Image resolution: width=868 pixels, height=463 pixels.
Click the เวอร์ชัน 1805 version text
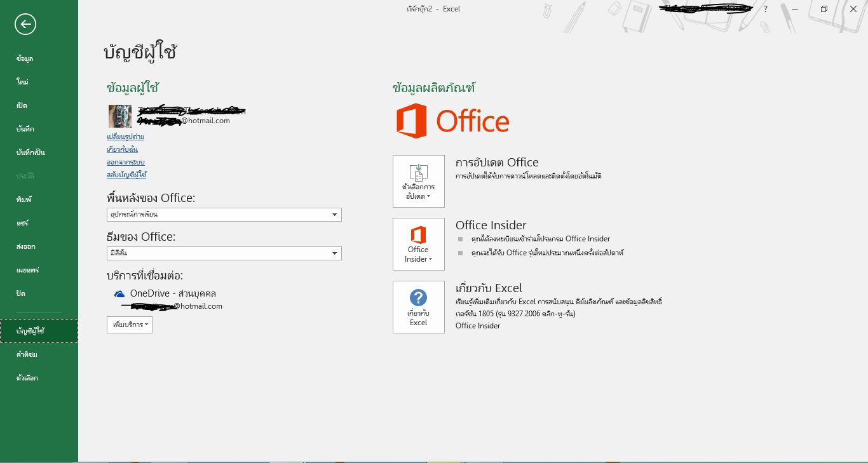[515, 314]
